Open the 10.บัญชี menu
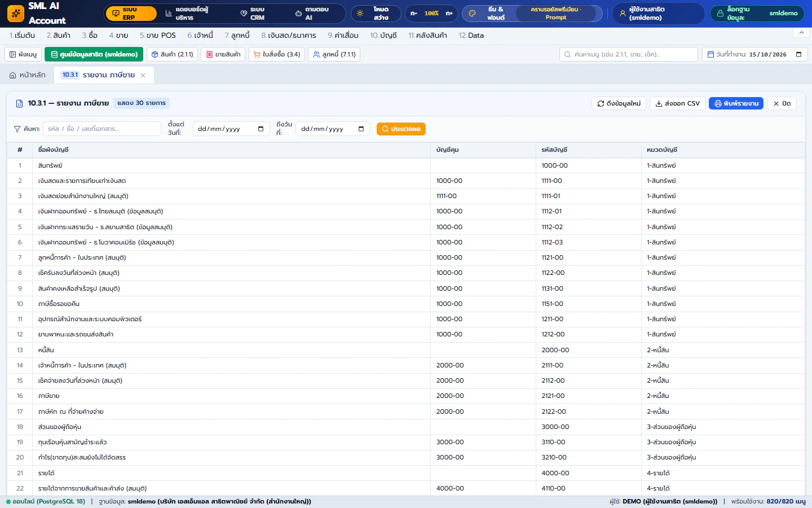812x508 pixels. [x=383, y=35]
